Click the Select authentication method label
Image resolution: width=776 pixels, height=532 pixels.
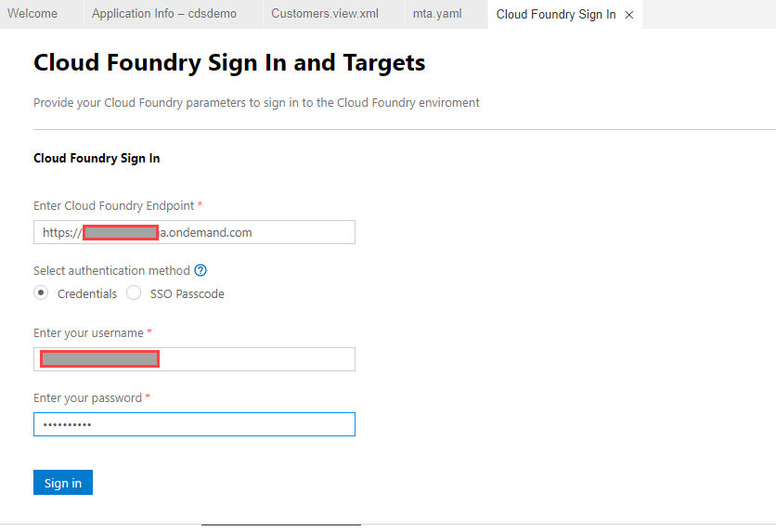(111, 271)
